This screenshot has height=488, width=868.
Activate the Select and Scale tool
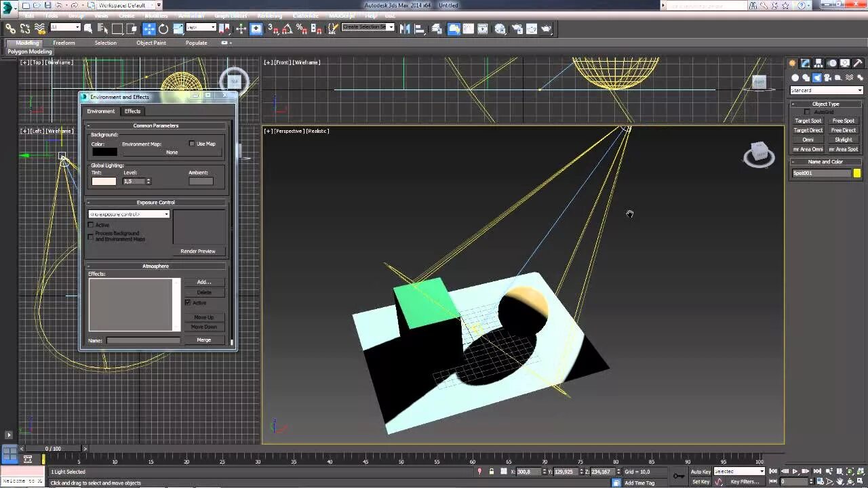178,28
